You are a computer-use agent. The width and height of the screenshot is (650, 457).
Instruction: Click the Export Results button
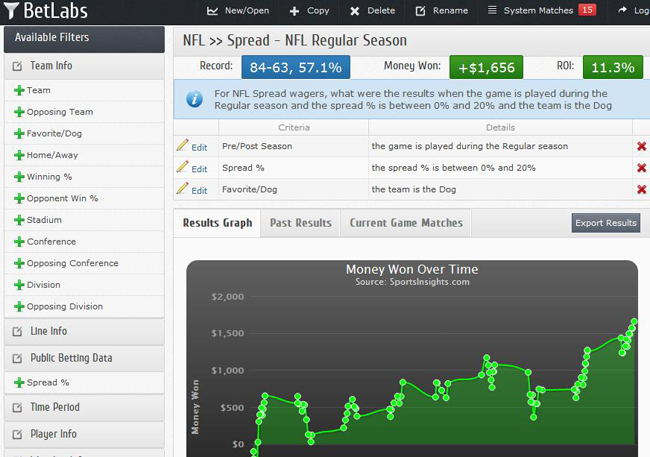pos(605,223)
